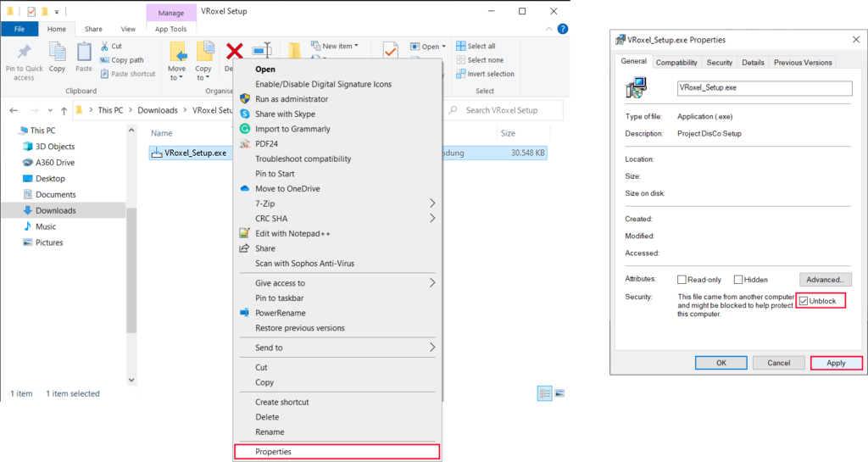Collapse the ribbon with chevron
Screen dimensions: 868x462
pos(548,29)
